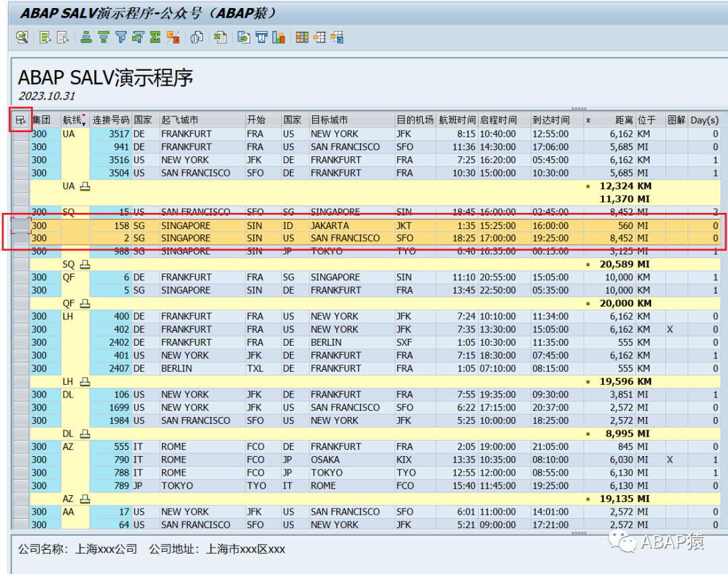The height and width of the screenshot is (574, 728).
Task: Sort ascending using the toolbar icon
Action: point(86,38)
